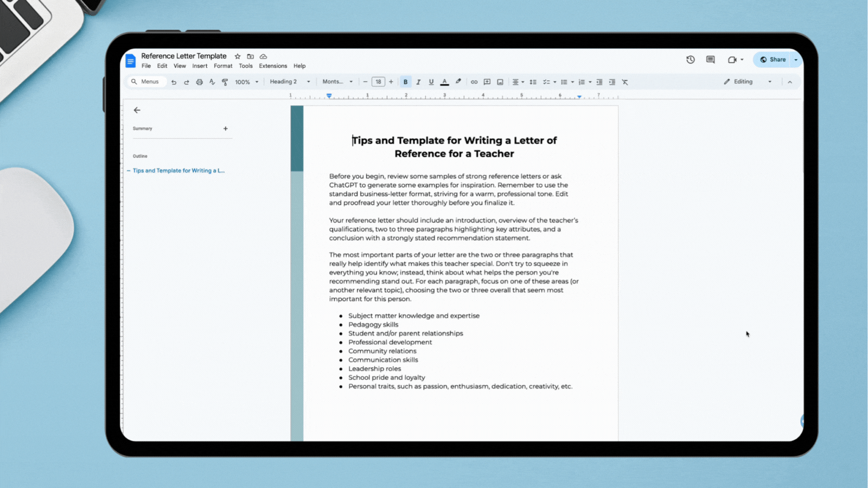Image resolution: width=868 pixels, height=488 pixels.
Task: Open the File menu
Action: (146, 66)
